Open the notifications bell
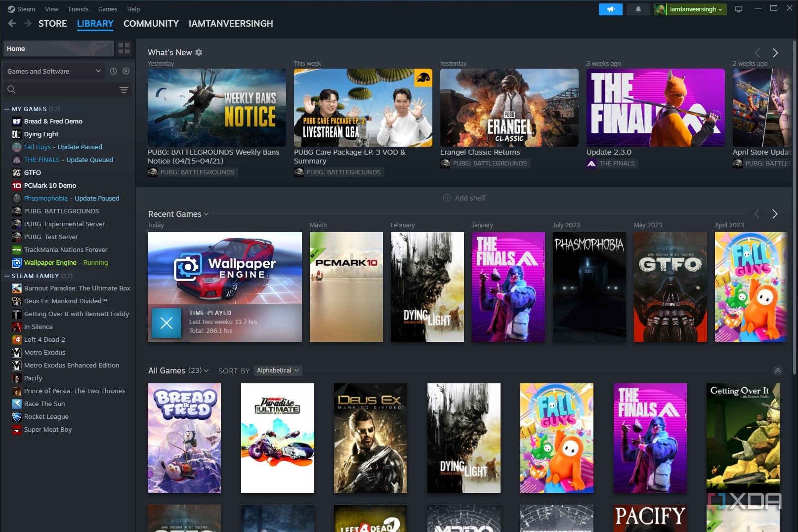The width and height of the screenshot is (798, 532). tap(638, 9)
